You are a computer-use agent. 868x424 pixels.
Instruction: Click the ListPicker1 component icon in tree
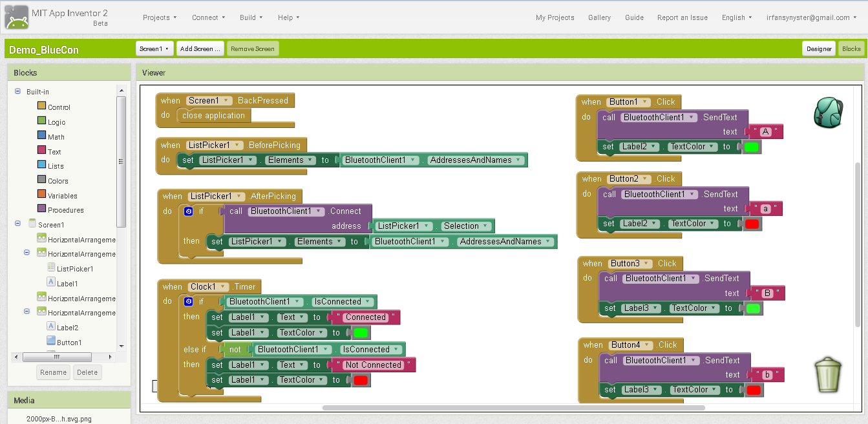pyautogui.click(x=51, y=268)
